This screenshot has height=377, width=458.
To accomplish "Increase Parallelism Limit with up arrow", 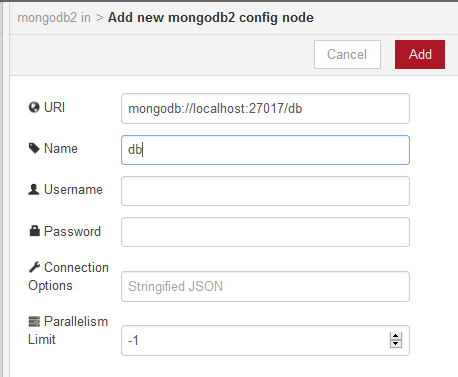I will coord(396,336).
